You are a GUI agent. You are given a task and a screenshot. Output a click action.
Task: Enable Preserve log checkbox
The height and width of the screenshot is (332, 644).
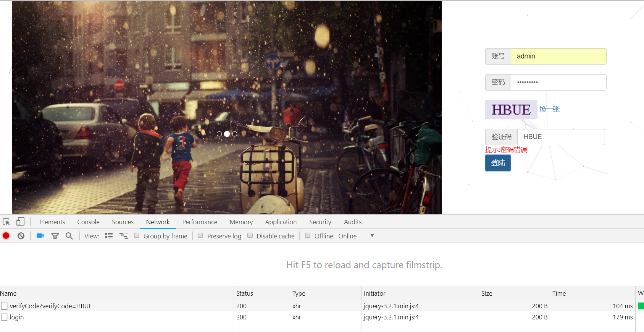pyautogui.click(x=200, y=235)
